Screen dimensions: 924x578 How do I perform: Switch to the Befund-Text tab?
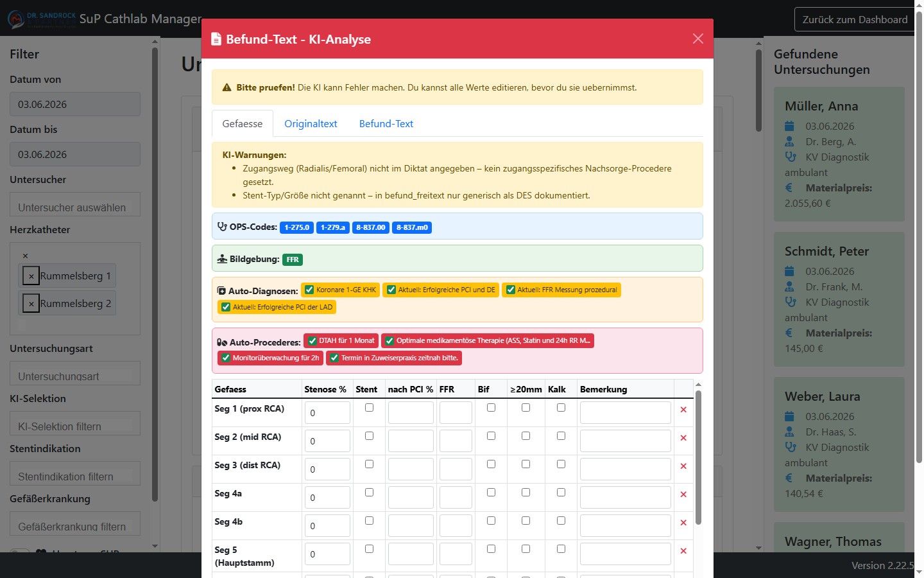point(386,123)
